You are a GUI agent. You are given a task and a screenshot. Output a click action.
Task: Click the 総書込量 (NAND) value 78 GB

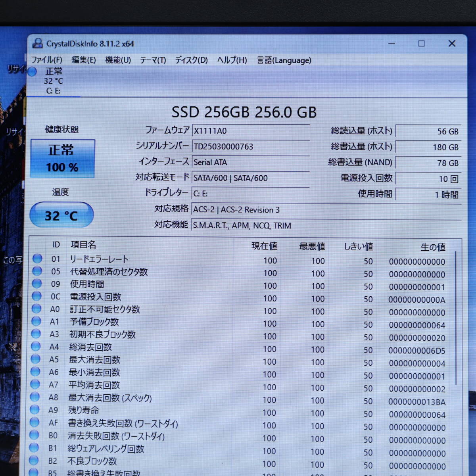(x=428, y=163)
